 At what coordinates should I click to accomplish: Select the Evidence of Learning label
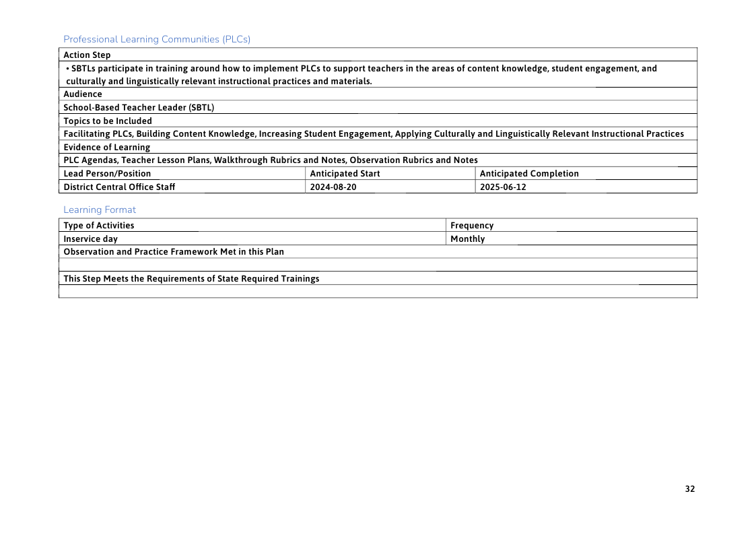(106, 147)
